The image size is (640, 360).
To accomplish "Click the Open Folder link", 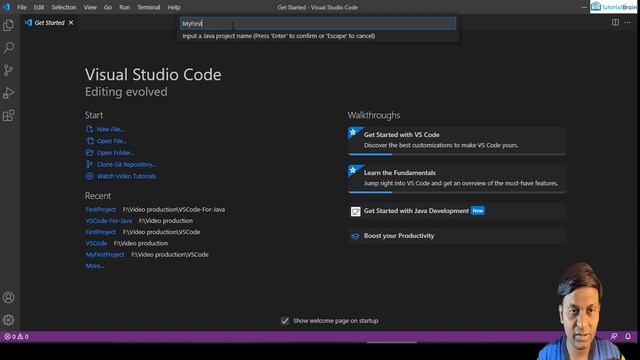I will tap(116, 153).
